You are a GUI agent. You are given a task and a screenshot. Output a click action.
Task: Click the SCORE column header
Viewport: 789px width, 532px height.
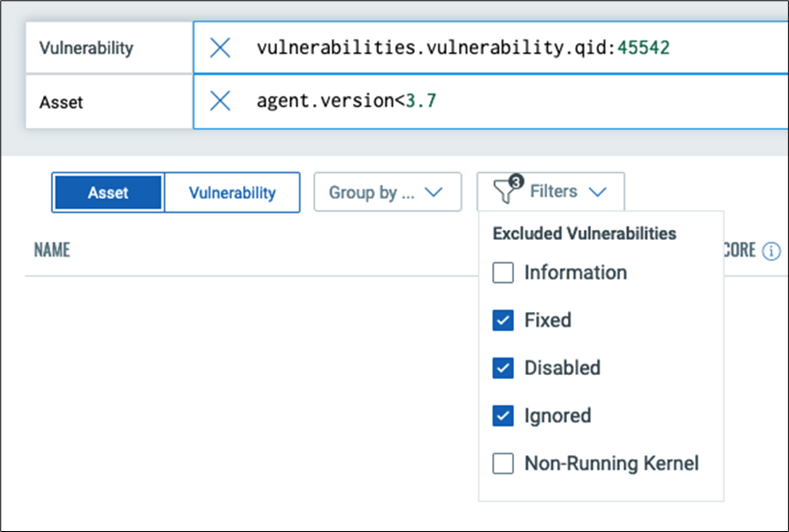point(742,249)
